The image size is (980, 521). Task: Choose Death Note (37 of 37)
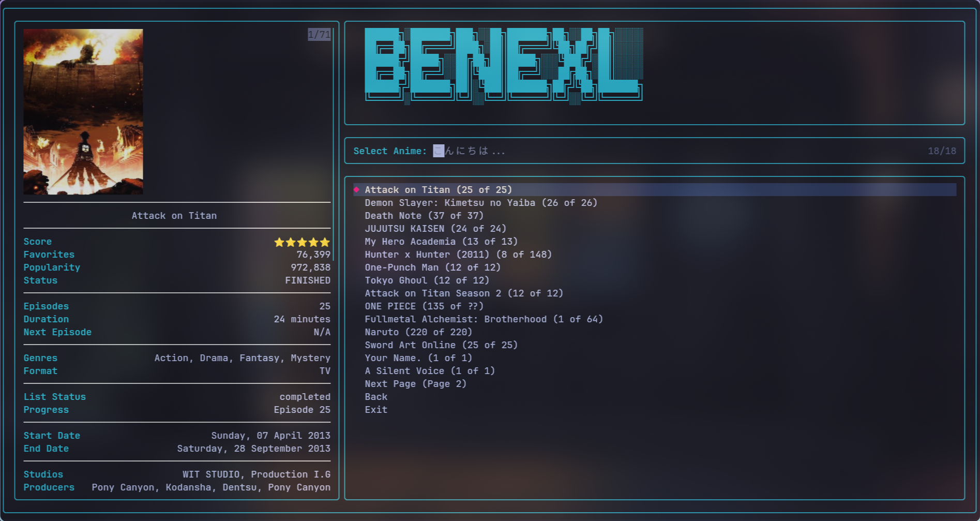click(424, 216)
